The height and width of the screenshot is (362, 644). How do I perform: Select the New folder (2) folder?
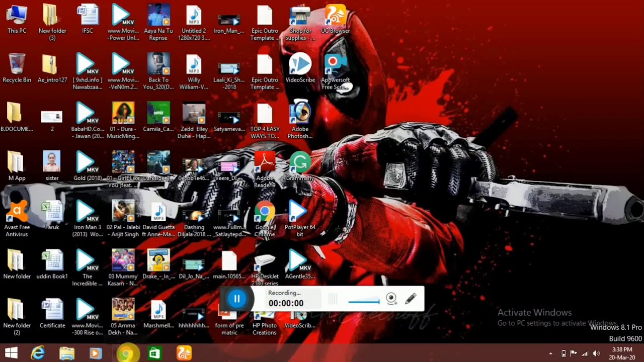17,317
